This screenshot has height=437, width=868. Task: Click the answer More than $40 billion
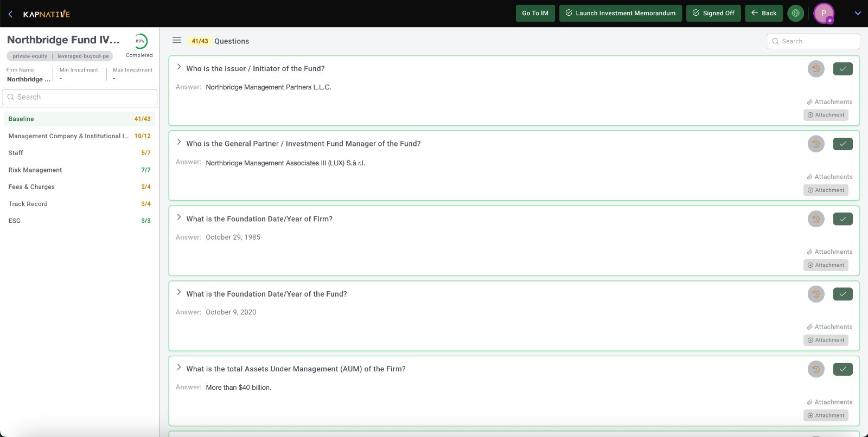pos(239,388)
